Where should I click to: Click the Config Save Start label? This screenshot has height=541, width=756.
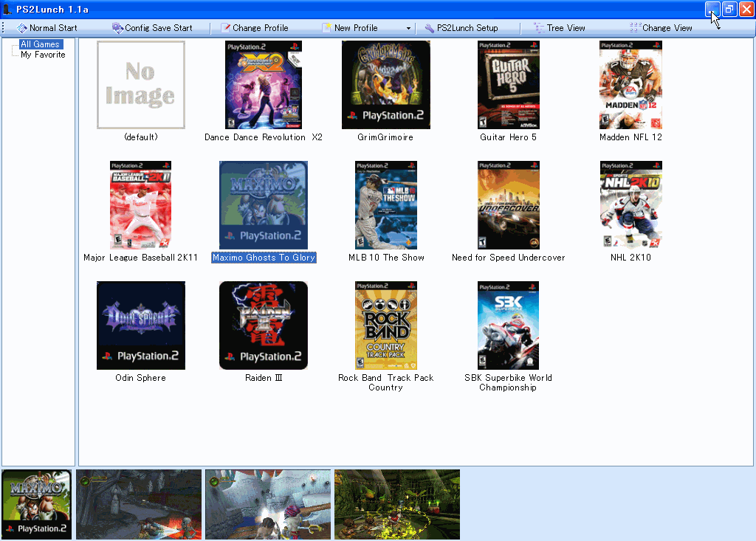[x=159, y=28]
